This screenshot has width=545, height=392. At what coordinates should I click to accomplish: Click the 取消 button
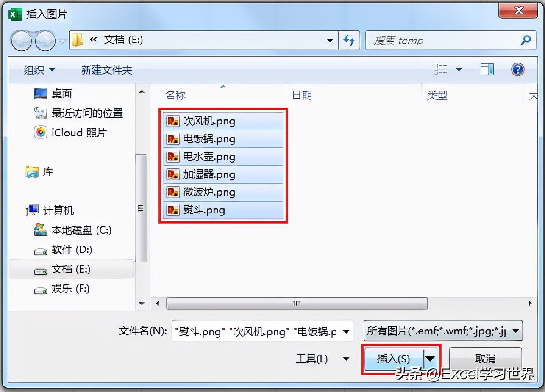(x=485, y=359)
